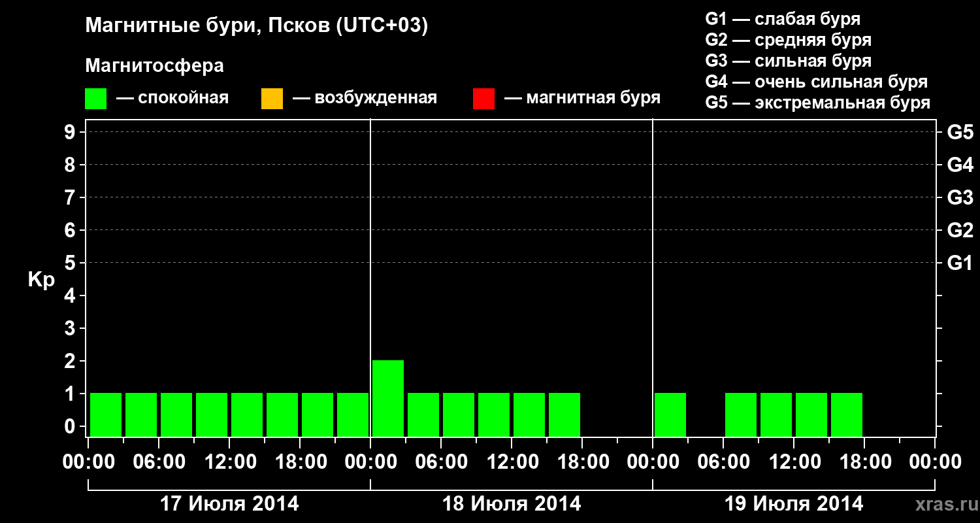The width and height of the screenshot is (980, 523).
Task: Click '18:00' time label under 18 Июля
Action: (582, 462)
